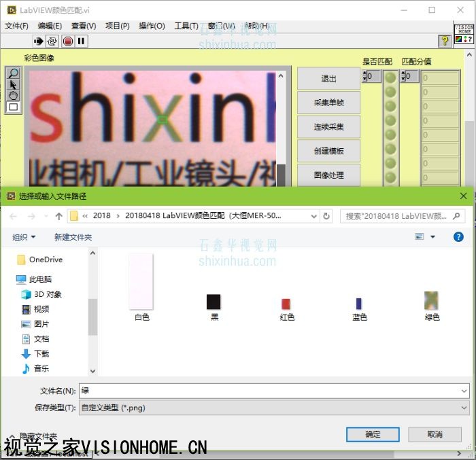Open the 保存类型 file type dropdown
The image size is (476, 460).
point(464,408)
